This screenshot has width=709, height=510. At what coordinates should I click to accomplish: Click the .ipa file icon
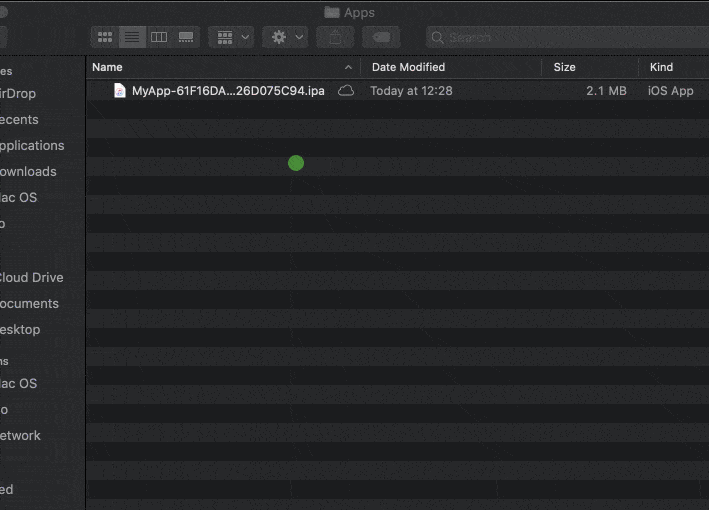119,91
